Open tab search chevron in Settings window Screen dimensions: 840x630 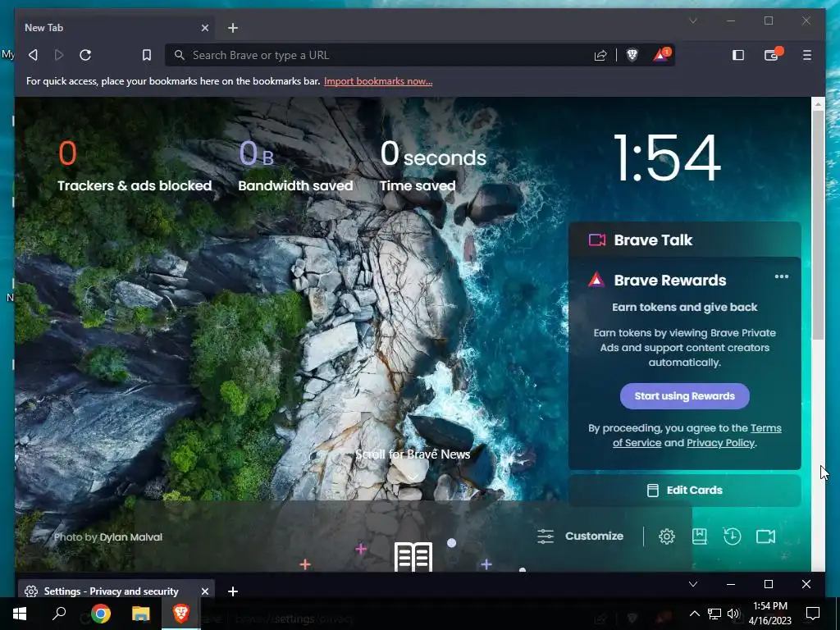693,584
